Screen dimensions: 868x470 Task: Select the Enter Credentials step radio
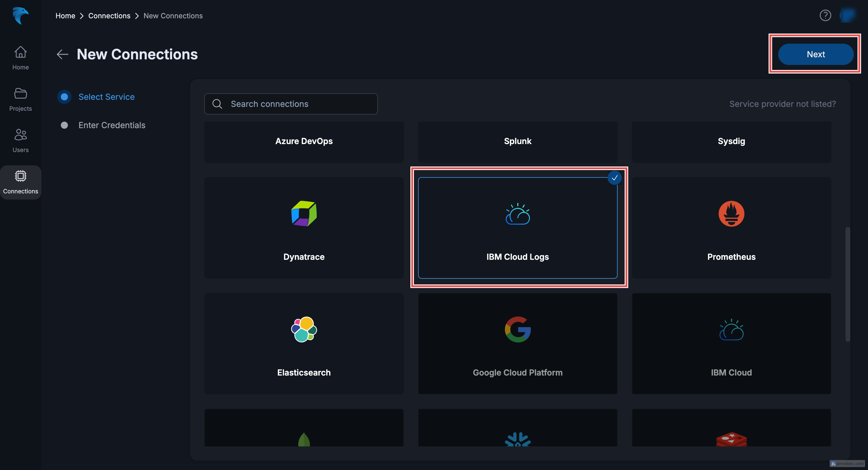(x=64, y=125)
